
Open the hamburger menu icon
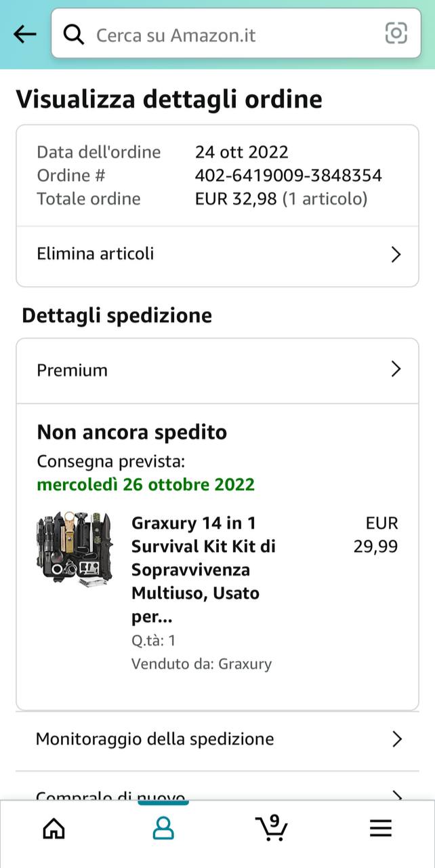380,828
